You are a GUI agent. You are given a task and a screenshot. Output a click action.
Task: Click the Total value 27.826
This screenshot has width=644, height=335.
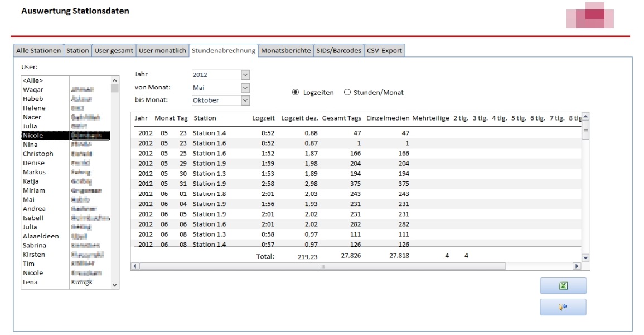point(351,256)
